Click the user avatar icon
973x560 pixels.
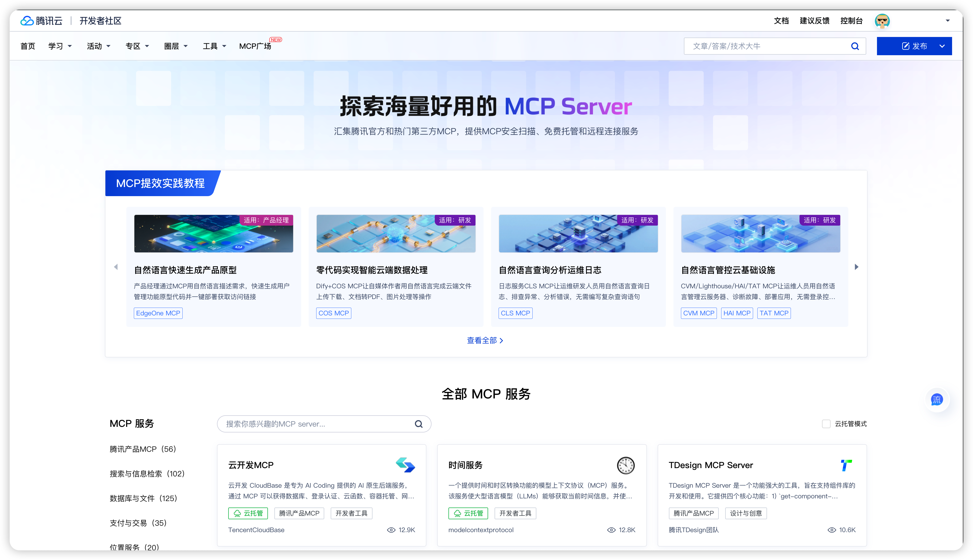click(882, 21)
